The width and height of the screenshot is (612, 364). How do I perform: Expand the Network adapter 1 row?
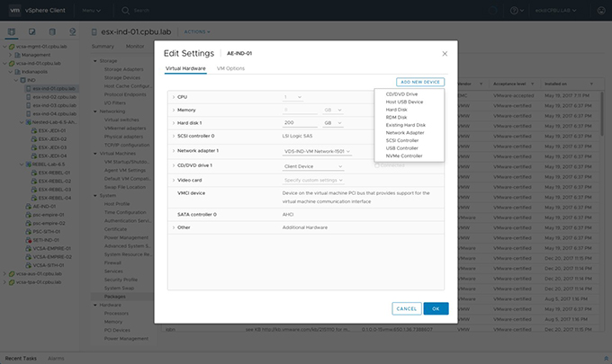click(x=174, y=151)
